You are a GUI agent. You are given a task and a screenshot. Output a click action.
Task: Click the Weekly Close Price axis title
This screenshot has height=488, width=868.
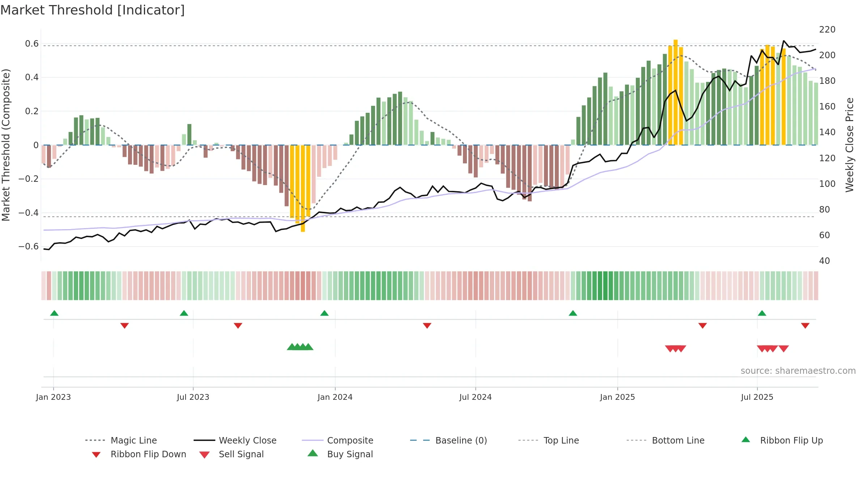(850, 145)
